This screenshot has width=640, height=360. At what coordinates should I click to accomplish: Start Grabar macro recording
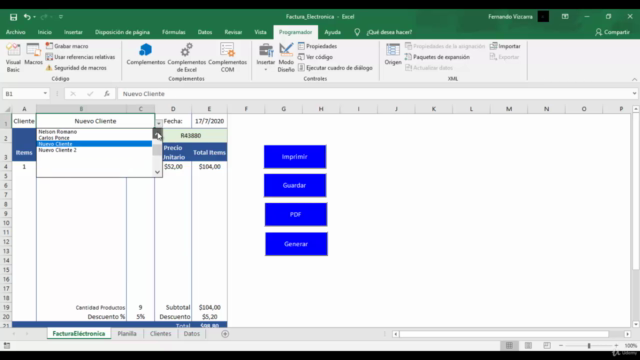click(67, 46)
